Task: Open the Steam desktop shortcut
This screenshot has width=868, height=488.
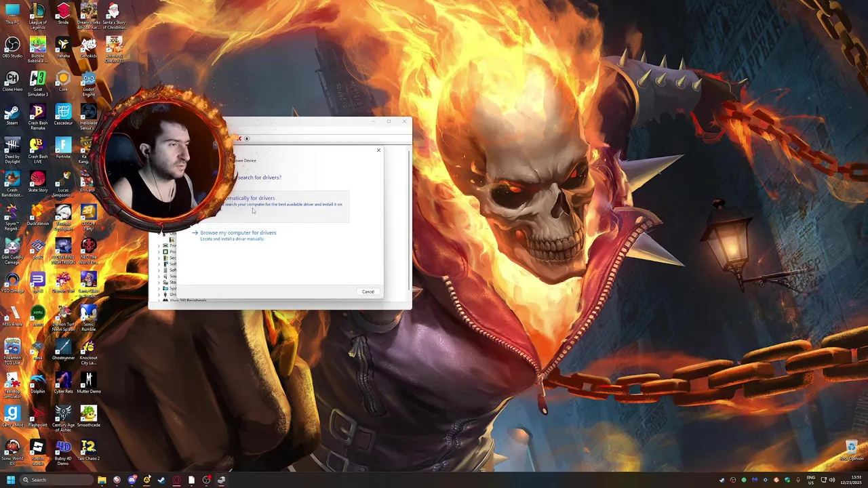Action: [x=12, y=115]
